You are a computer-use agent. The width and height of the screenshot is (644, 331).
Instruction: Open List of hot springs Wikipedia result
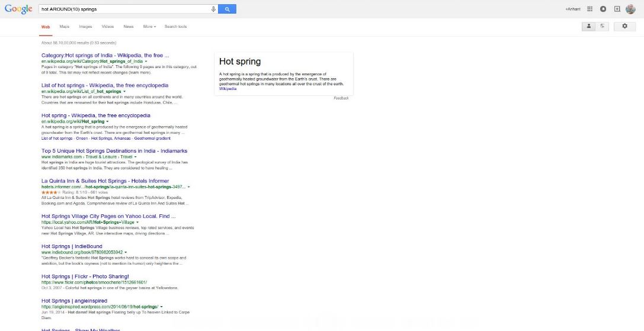pyautogui.click(x=105, y=85)
